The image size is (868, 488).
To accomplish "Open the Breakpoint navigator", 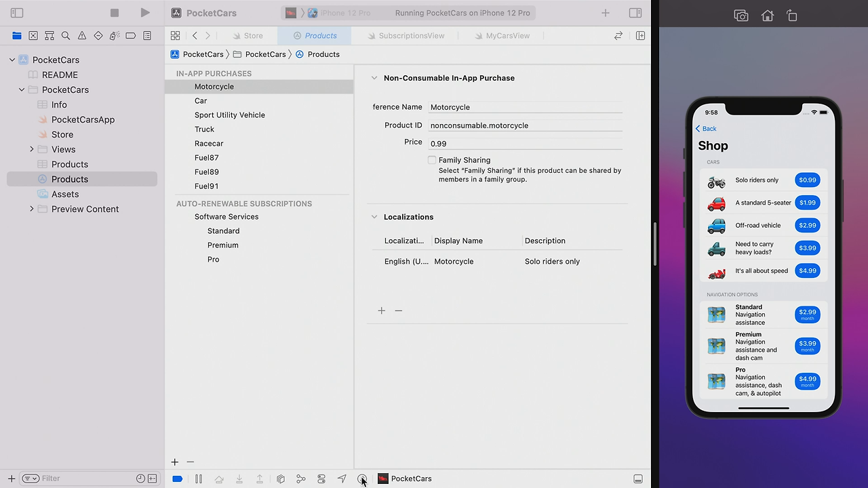I will click(131, 35).
